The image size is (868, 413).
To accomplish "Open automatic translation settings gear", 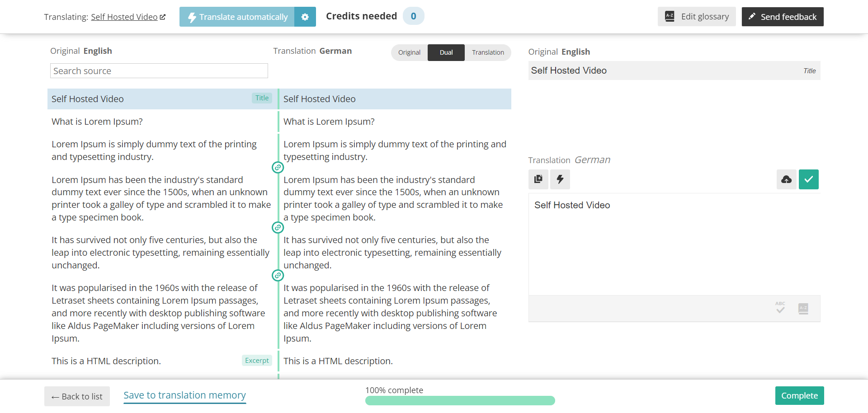I will coord(305,17).
